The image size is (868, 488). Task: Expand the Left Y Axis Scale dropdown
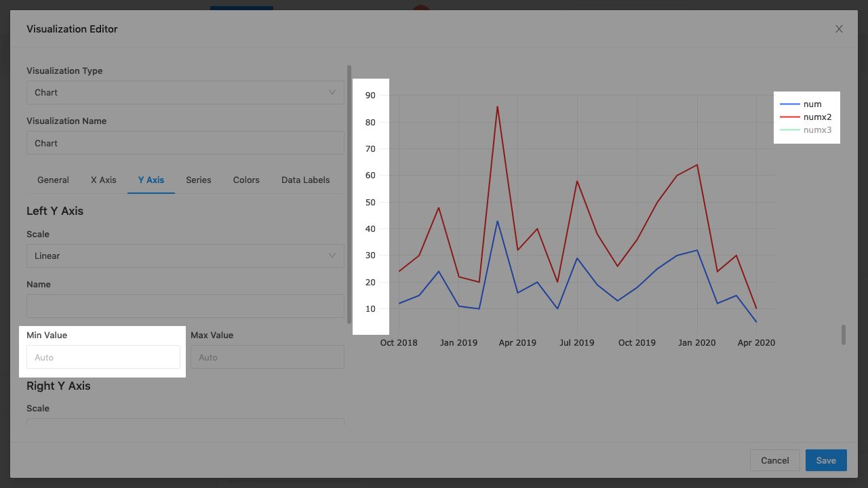pyautogui.click(x=185, y=256)
